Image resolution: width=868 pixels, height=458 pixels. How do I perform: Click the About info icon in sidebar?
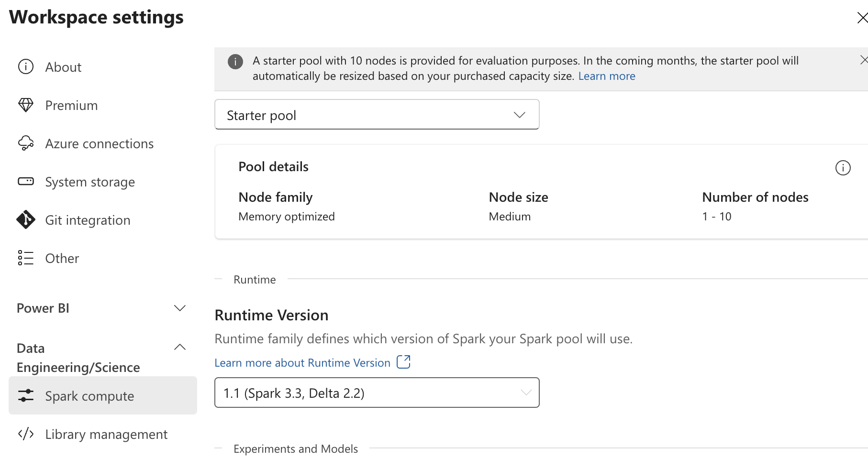(x=26, y=67)
